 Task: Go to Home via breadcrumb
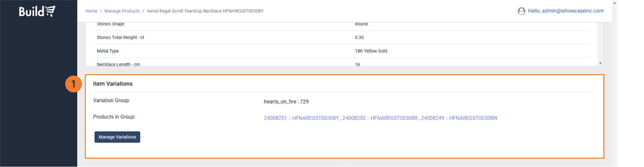[91, 11]
